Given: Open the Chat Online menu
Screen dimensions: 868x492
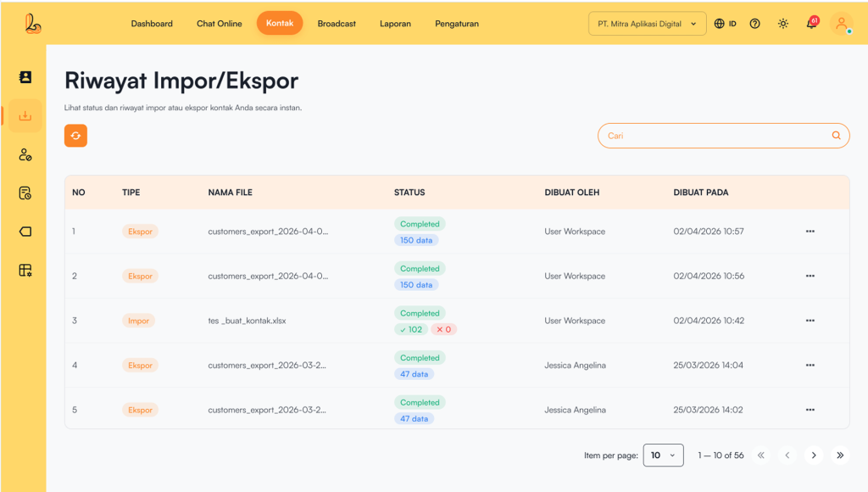Looking at the screenshot, I should [x=219, y=24].
